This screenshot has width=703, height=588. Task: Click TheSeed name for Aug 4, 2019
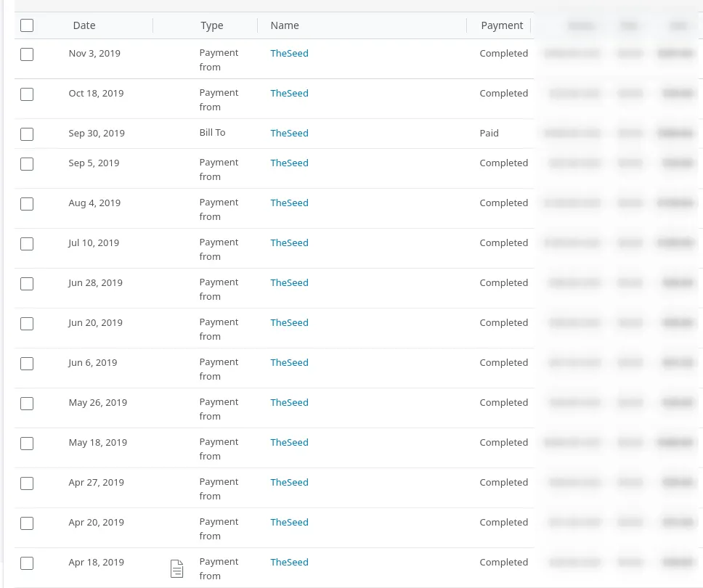tap(289, 203)
